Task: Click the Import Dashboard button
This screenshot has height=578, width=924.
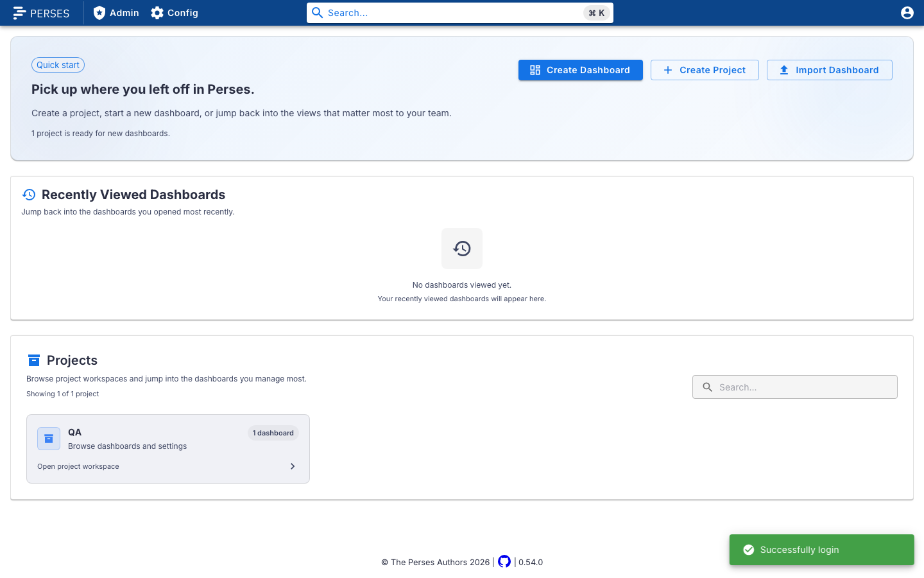Action: pos(830,70)
